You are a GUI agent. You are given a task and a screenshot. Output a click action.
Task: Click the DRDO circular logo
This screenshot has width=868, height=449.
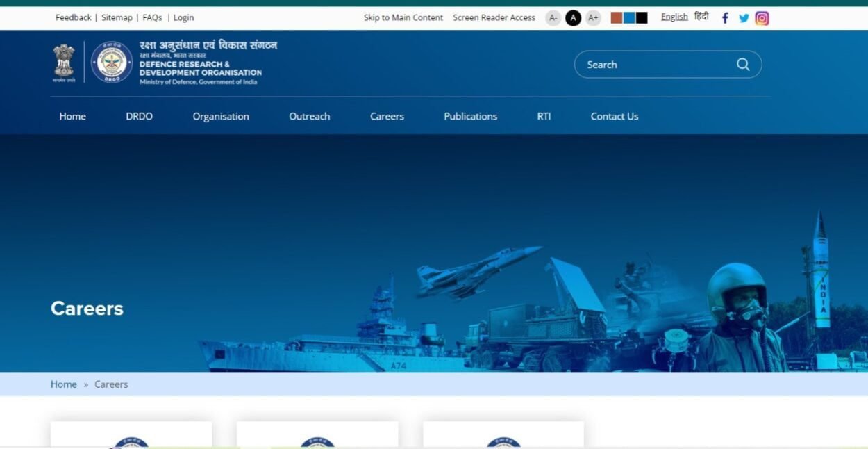coord(112,62)
